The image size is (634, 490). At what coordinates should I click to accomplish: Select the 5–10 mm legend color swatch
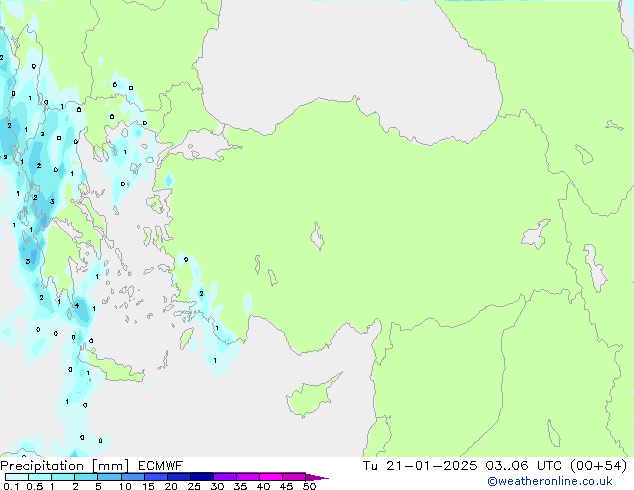(x=109, y=477)
